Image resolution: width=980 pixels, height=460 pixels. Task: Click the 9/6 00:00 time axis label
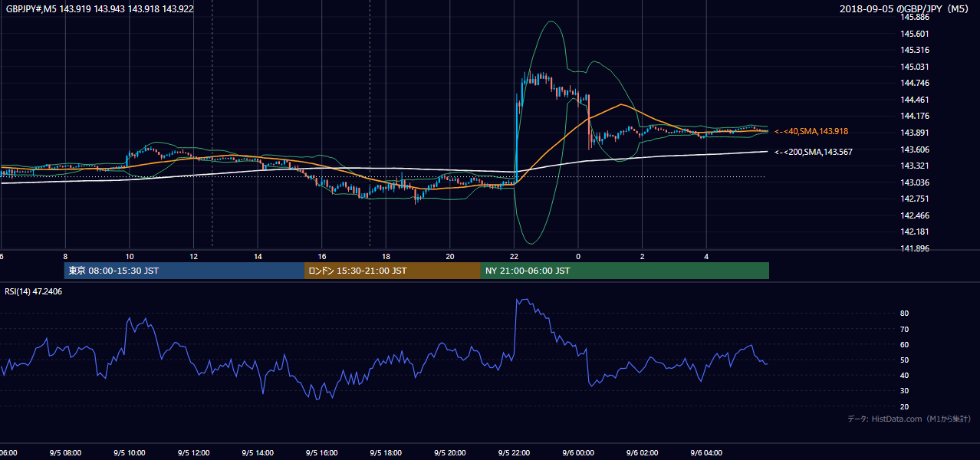click(578, 453)
